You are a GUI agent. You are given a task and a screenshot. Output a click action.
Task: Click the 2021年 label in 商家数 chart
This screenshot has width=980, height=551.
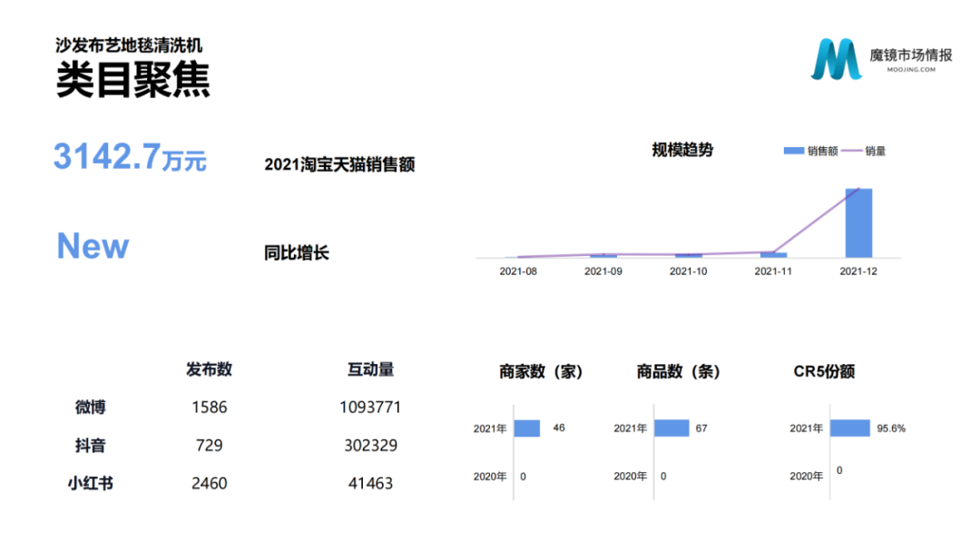coord(490,428)
